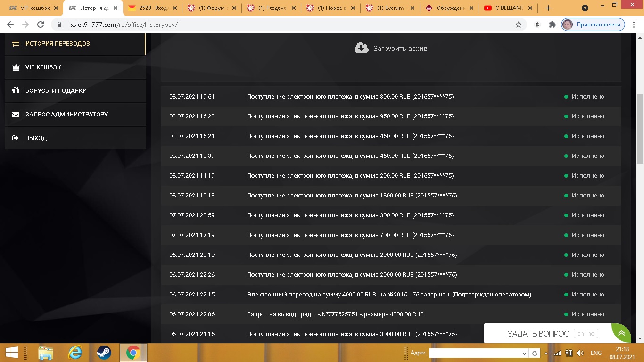This screenshot has height=362, width=644.
Task: Click the 07.07.2021 20:59 date cell
Action: coord(192,215)
